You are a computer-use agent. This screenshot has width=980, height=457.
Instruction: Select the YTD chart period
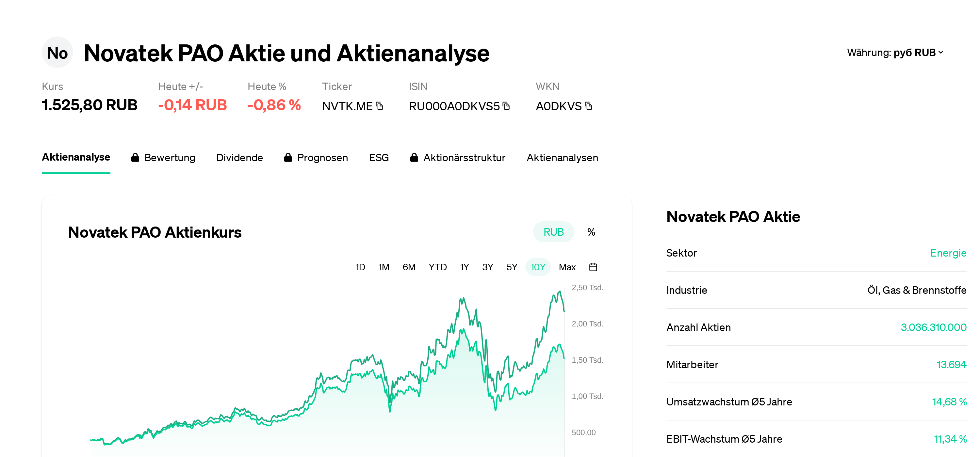[x=437, y=267]
